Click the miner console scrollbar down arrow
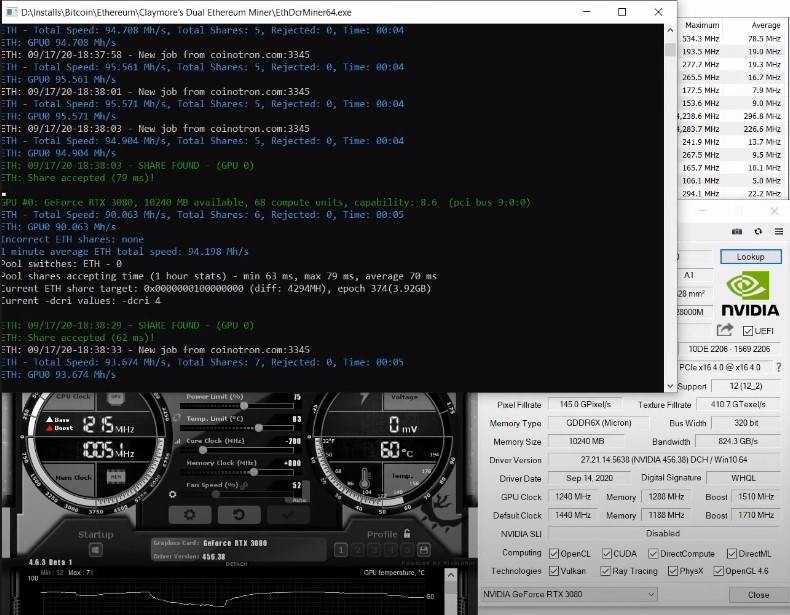The width and height of the screenshot is (790, 615). (670, 386)
